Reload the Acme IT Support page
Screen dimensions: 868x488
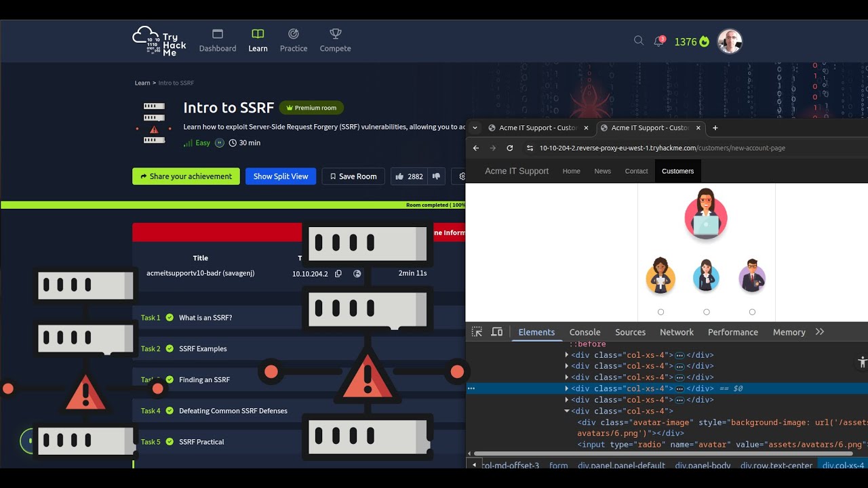pos(509,148)
